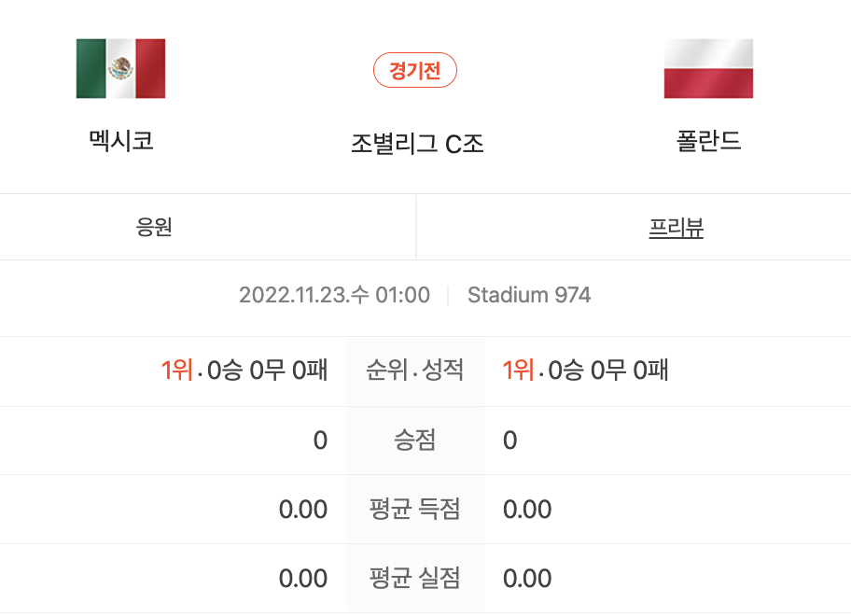Click the 순위·성적 row label
The image size is (851, 616).
(x=415, y=371)
